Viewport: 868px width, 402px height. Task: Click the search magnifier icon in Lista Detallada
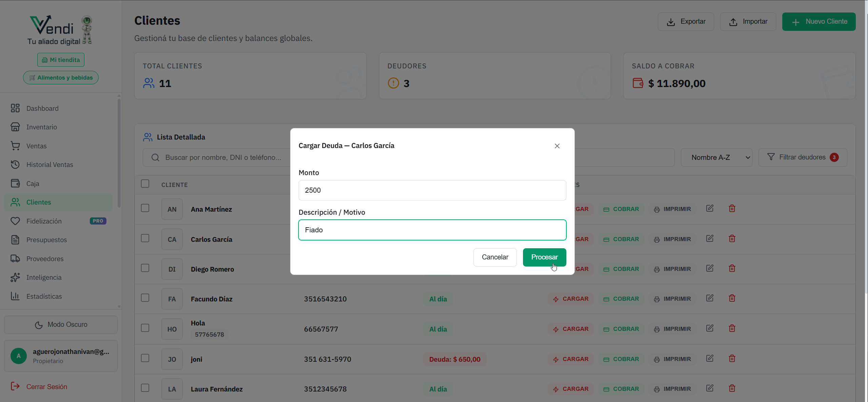(x=155, y=157)
